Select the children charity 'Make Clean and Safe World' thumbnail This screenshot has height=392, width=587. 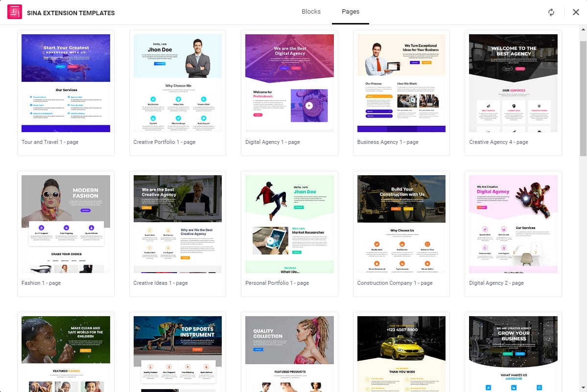66,354
